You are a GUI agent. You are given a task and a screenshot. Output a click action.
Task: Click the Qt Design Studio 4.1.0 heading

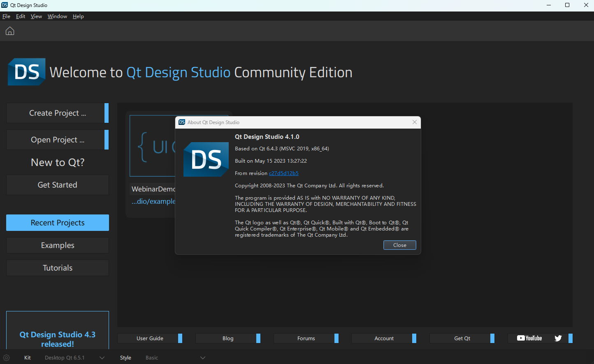(x=267, y=137)
